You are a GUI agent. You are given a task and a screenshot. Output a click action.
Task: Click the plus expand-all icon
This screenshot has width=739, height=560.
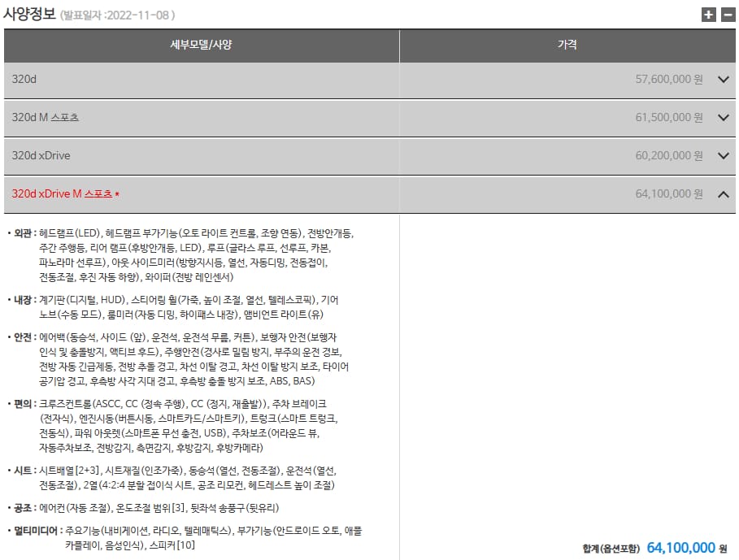[x=708, y=15]
